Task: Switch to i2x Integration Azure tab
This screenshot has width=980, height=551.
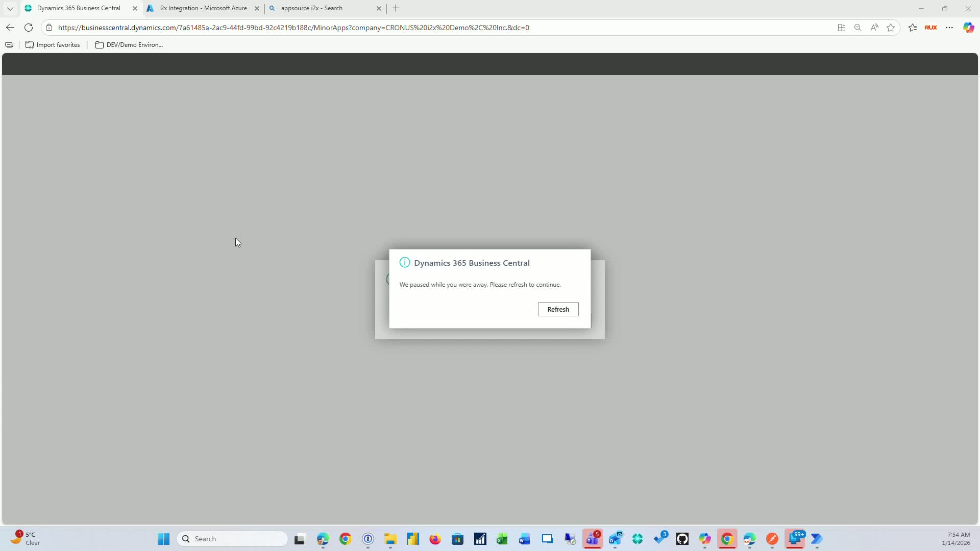Action: point(203,8)
